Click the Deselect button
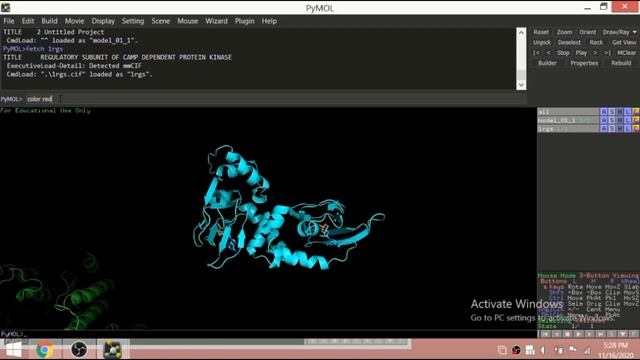This screenshot has width=640, height=360. tap(569, 42)
